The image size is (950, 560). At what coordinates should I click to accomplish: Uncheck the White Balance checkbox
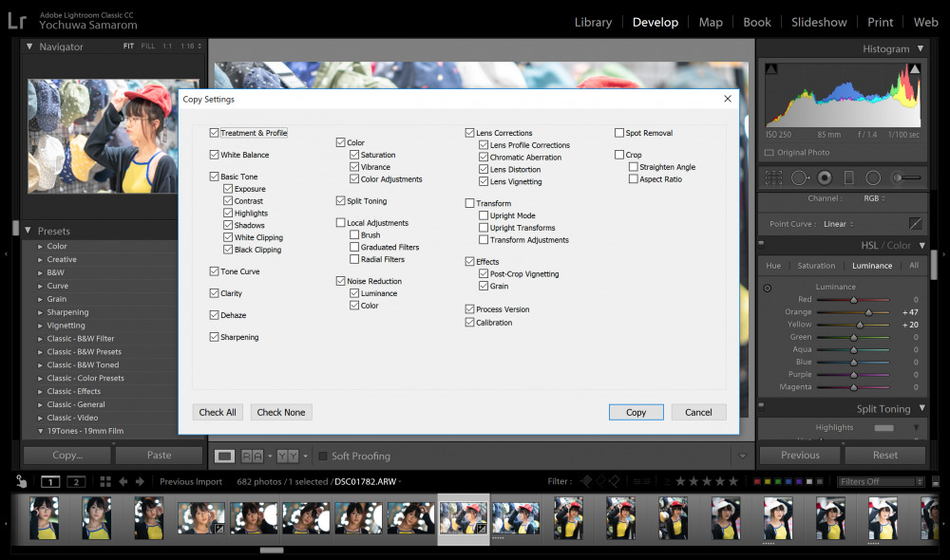[x=215, y=155]
